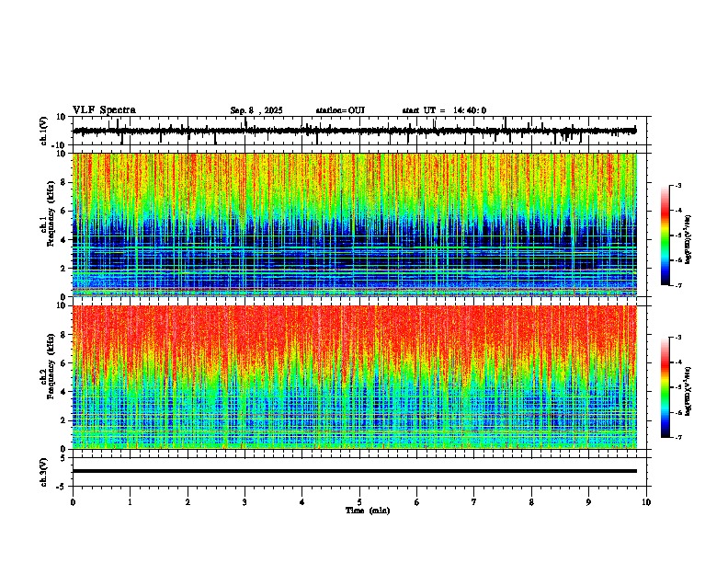Viewport: 728px width, 563px height.
Task: Click the 'station=OUJ' label
Action: (x=340, y=110)
